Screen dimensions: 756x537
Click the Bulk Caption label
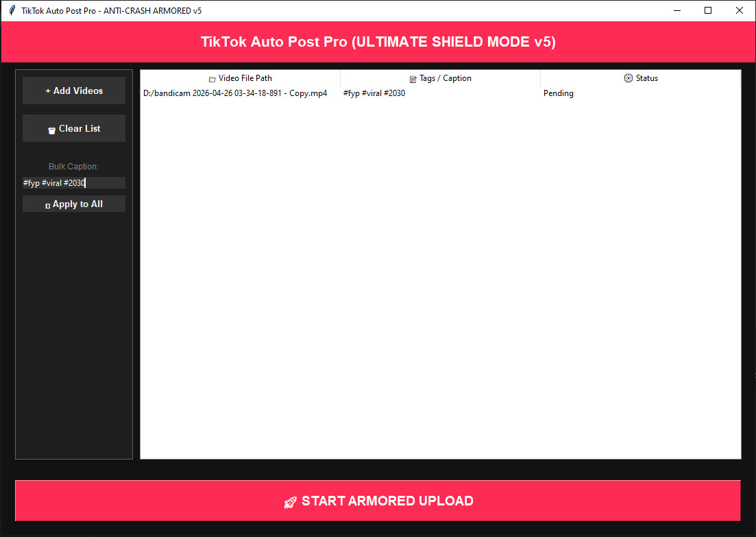[x=73, y=167]
